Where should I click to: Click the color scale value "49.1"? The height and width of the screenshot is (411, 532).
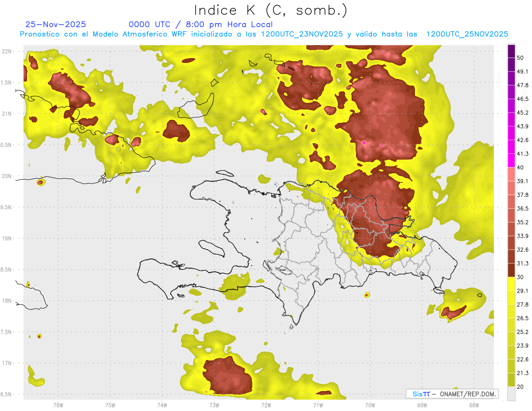522,71
